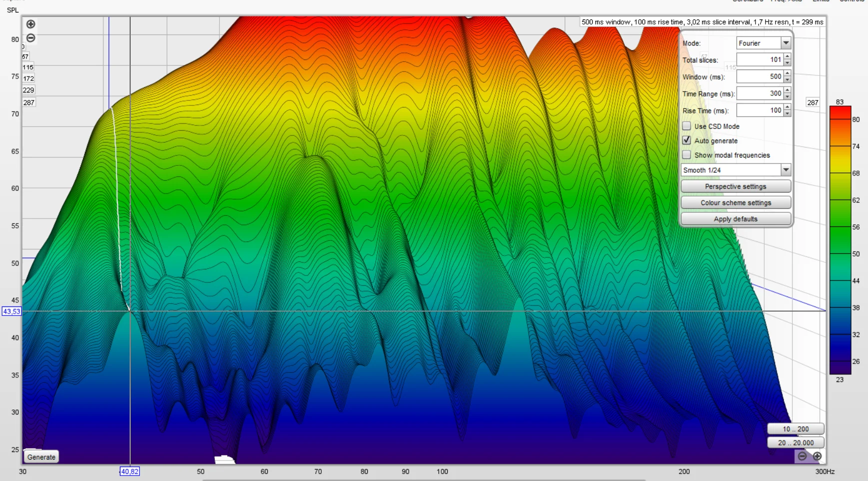Enable the Use CSD Mode checkbox
The width and height of the screenshot is (868, 481).
pyautogui.click(x=687, y=126)
